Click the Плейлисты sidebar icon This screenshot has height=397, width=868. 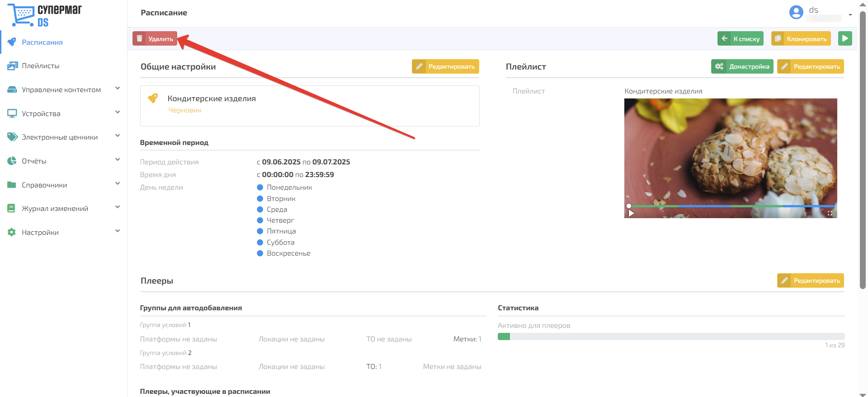pyautogui.click(x=12, y=66)
